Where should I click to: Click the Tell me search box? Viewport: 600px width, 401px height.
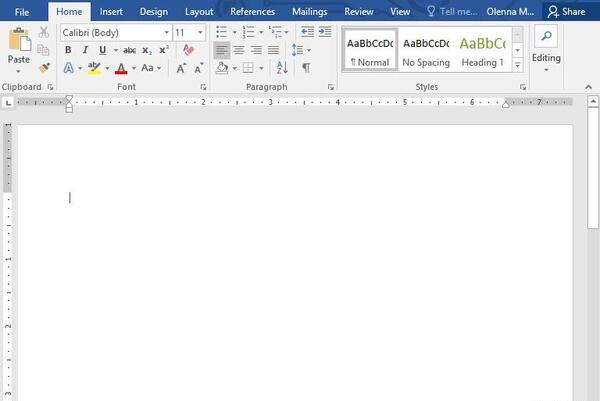pos(452,12)
